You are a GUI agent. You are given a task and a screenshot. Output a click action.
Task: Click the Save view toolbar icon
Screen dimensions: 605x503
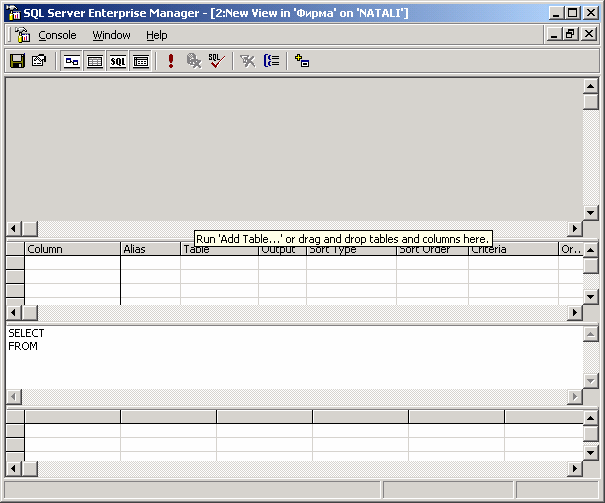17,61
